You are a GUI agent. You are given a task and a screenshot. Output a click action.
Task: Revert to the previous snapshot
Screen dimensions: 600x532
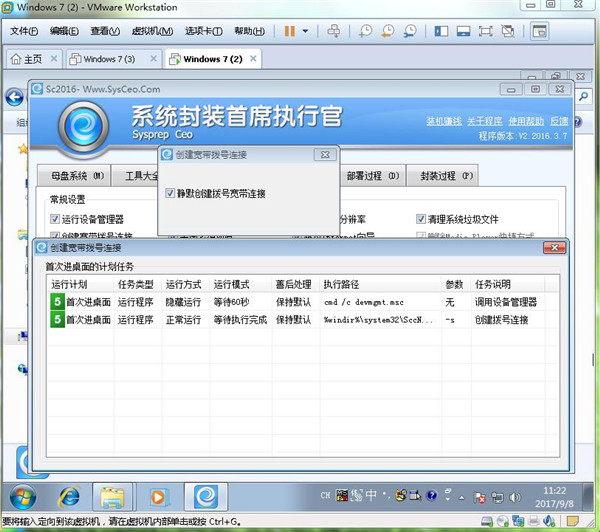point(388,31)
